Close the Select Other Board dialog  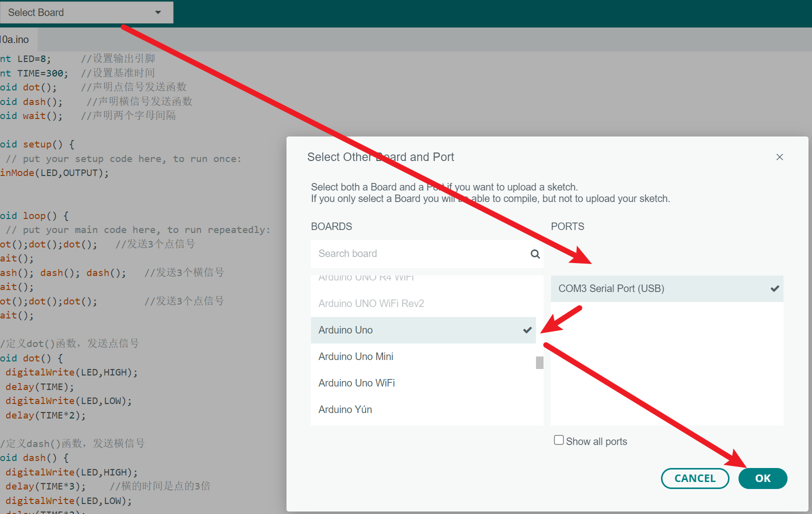pyautogui.click(x=779, y=157)
